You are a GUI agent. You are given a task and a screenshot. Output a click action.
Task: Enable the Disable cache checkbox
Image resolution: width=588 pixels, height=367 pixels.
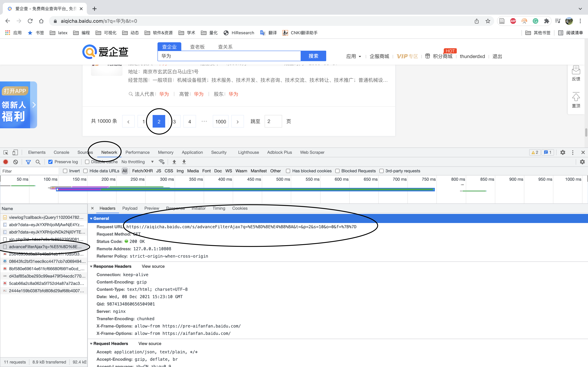[x=87, y=162]
